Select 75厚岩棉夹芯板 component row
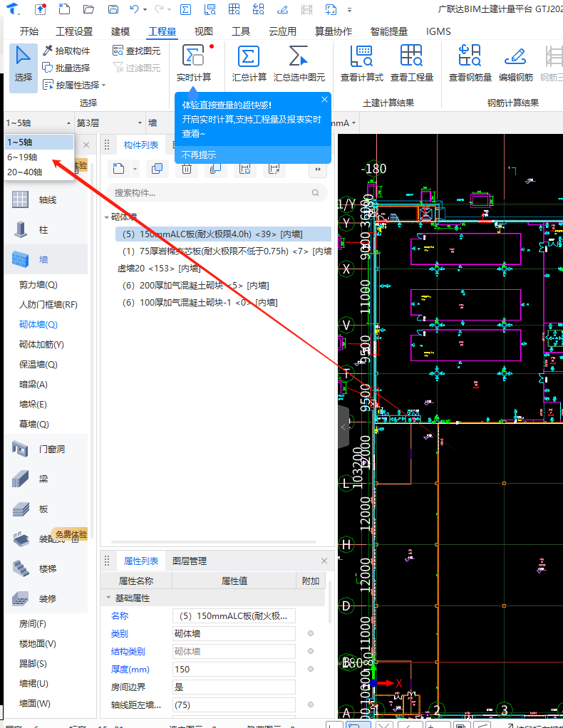Viewport: 563px width, 728px height. coord(223,251)
